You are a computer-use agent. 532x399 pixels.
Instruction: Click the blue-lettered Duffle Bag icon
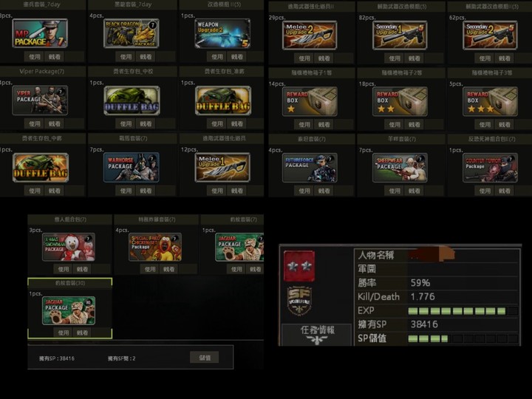pos(132,100)
